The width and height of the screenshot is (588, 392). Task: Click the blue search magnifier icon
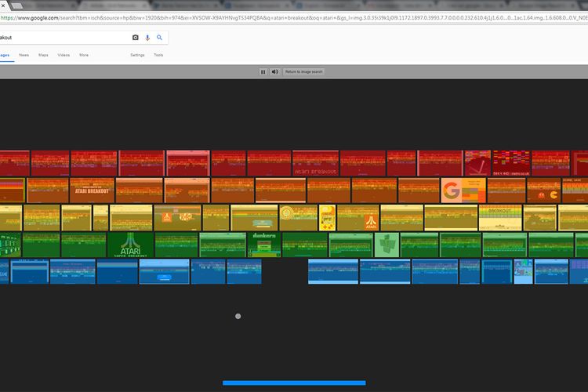(x=160, y=38)
